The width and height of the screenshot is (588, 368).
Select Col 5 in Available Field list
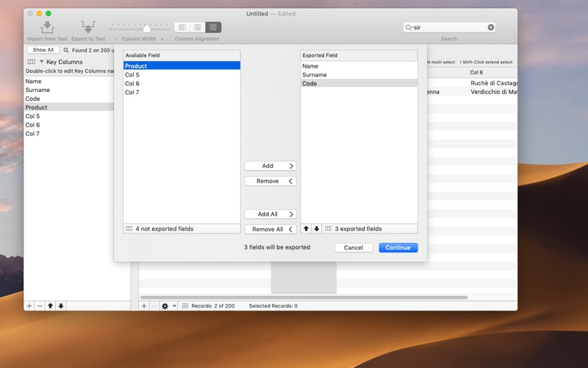pos(134,75)
